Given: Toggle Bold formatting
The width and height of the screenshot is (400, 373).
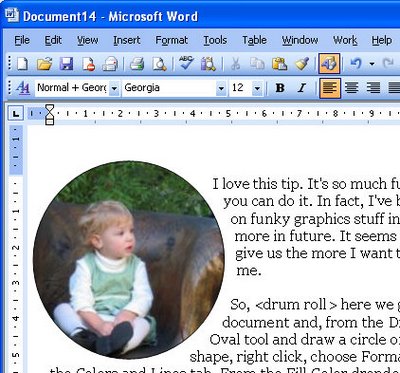Looking at the screenshot, I should click(x=280, y=88).
